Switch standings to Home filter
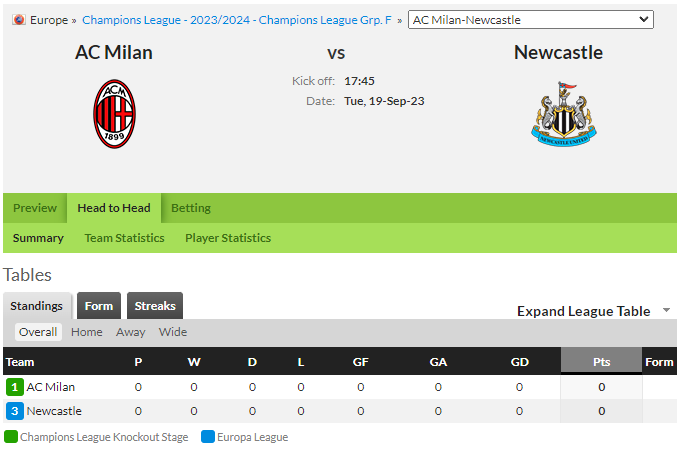683x457 pixels. pos(87,332)
